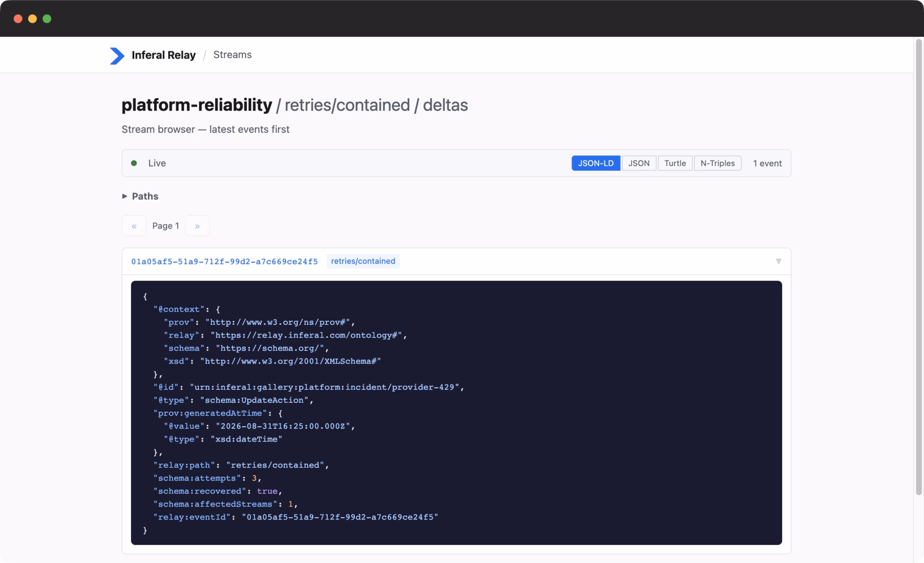Click the relay:eventId value in code
Screen dimensions: 924x563
pyautogui.click(x=340, y=517)
